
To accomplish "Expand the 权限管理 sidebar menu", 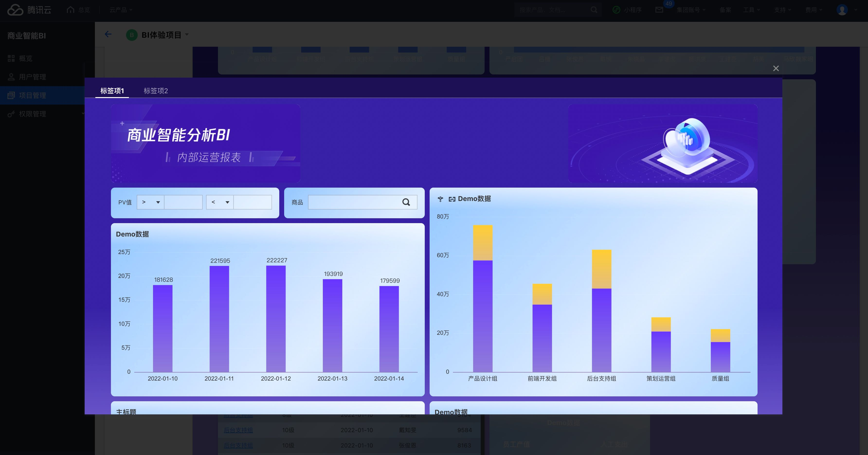I will (32, 114).
